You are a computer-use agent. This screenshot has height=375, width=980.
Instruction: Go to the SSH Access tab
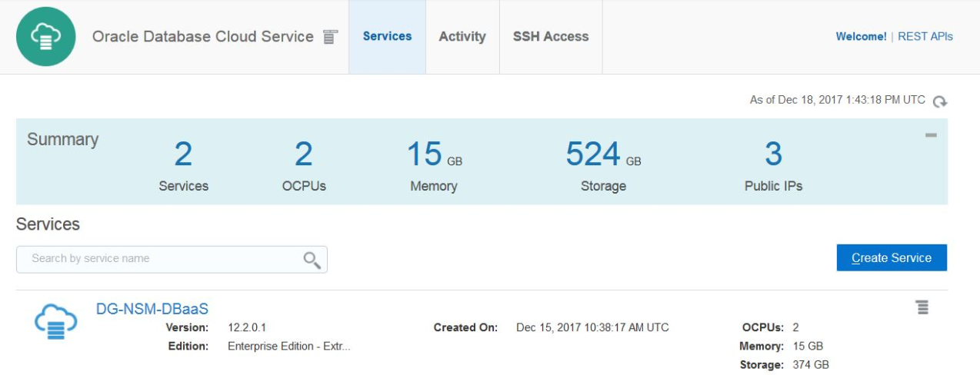point(550,37)
